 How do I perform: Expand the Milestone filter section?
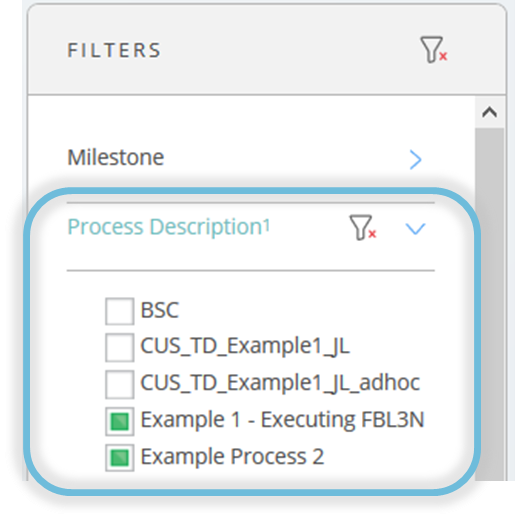click(415, 160)
